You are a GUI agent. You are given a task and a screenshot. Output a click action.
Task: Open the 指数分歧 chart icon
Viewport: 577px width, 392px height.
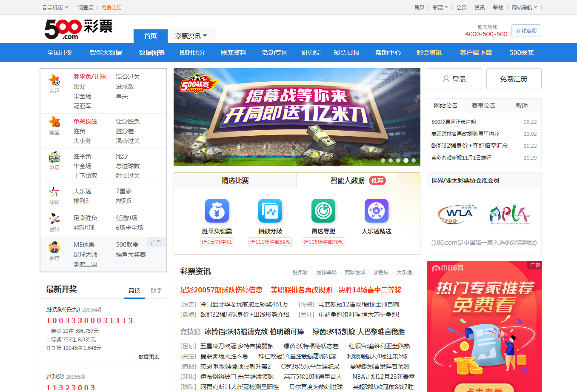click(270, 211)
